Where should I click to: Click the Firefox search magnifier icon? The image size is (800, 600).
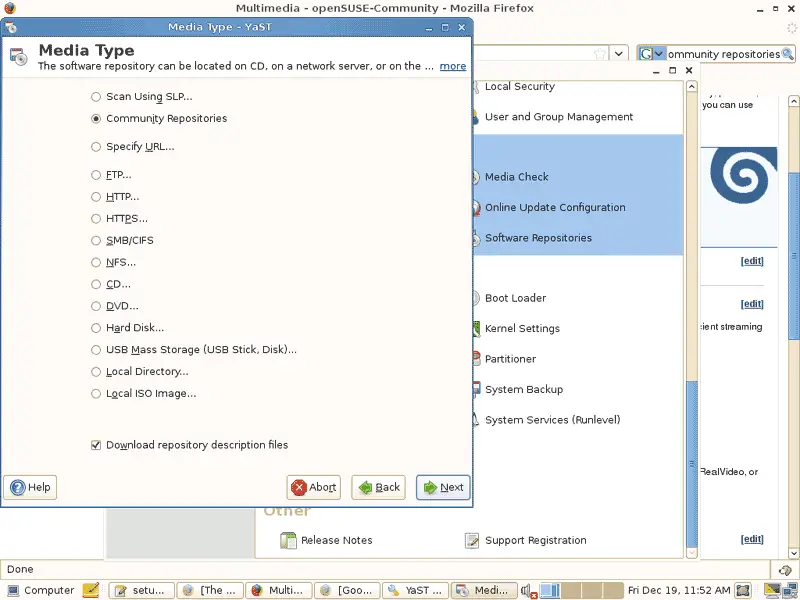[787, 54]
